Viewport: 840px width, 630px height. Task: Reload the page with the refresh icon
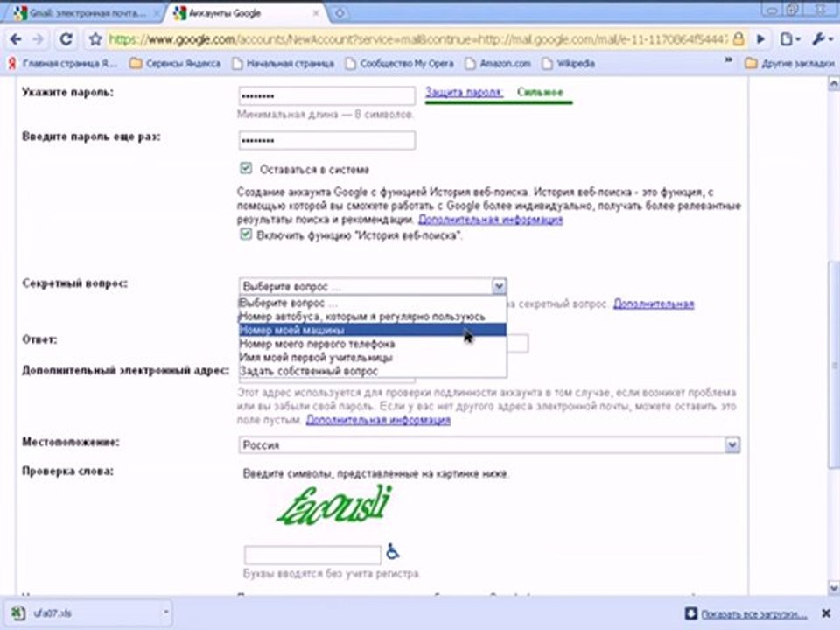coord(66,39)
